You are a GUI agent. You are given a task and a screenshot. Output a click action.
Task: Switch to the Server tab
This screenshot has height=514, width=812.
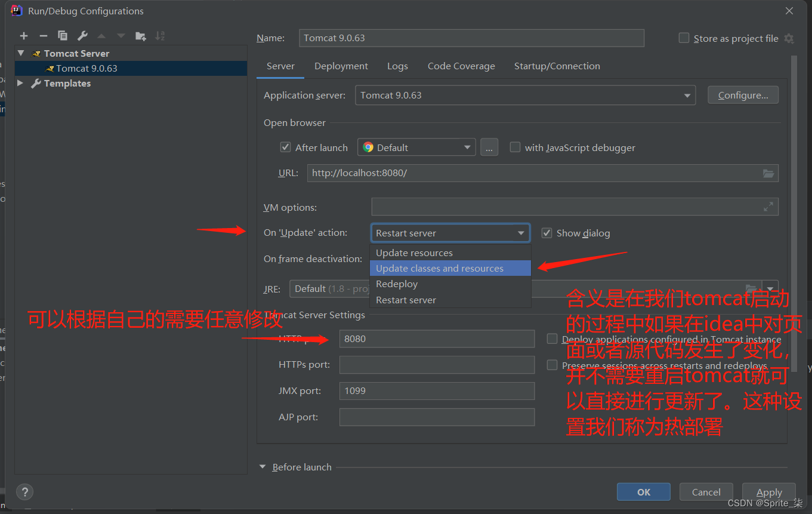(280, 66)
